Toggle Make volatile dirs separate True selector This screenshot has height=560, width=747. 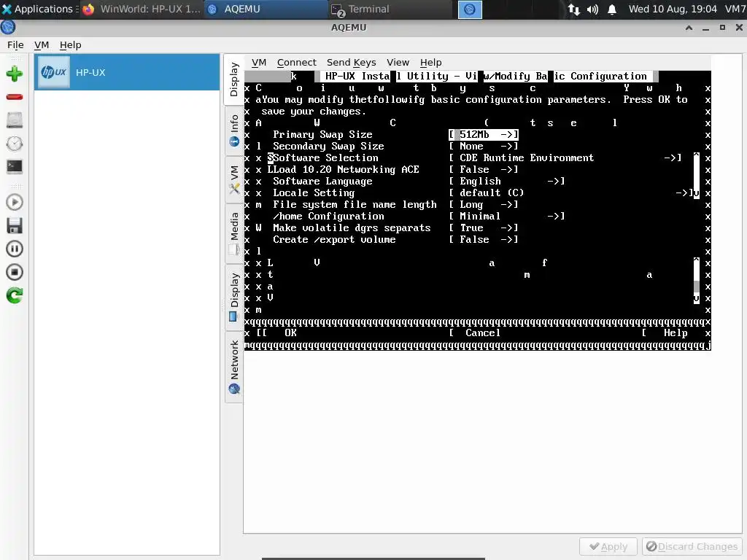click(484, 228)
